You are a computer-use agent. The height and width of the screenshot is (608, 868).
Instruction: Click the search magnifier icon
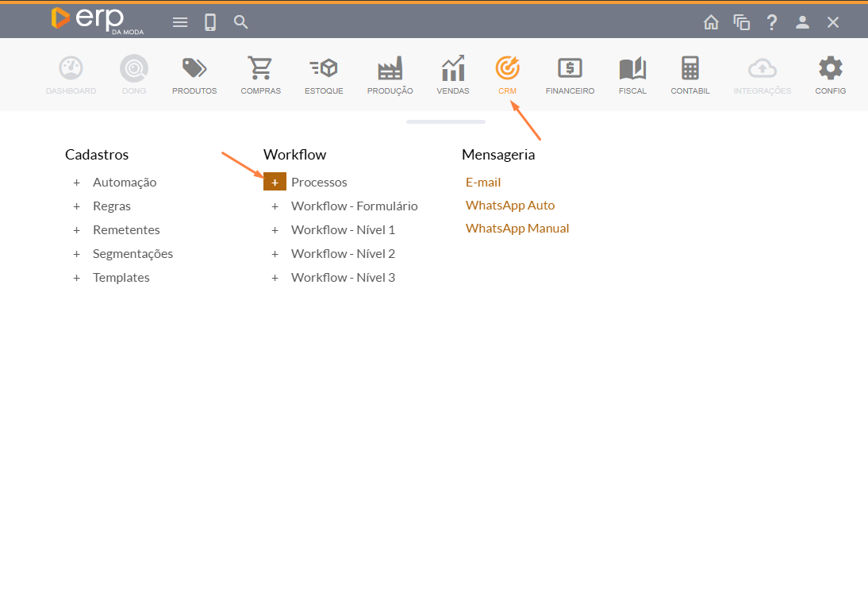pyautogui.click(x=241, y=22)
